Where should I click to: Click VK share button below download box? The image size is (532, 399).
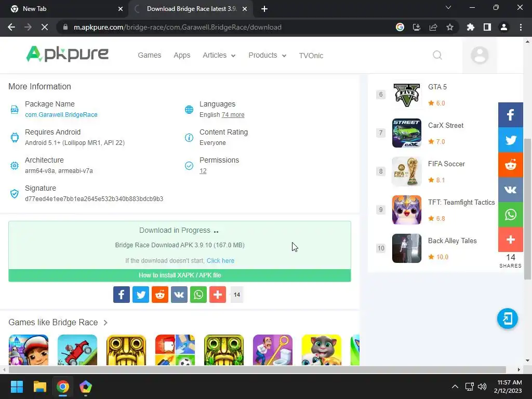pyautogui.click(x=179, y=295)
